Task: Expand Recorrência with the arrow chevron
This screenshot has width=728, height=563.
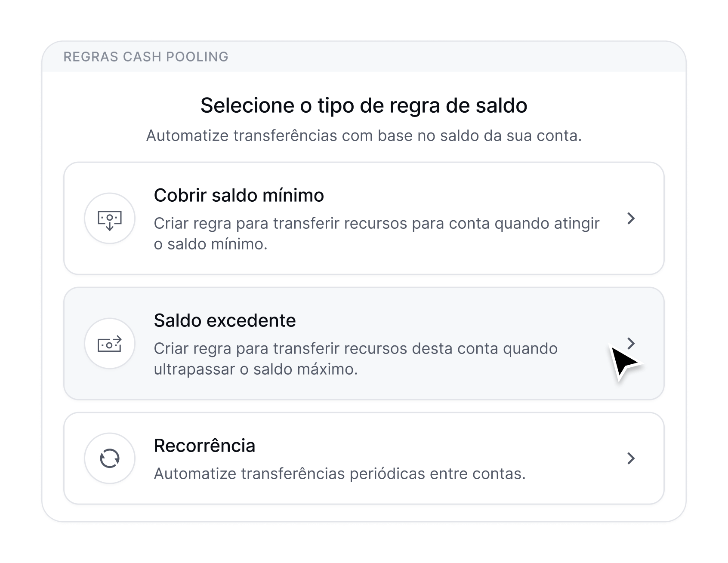Action: pos(631,459)
